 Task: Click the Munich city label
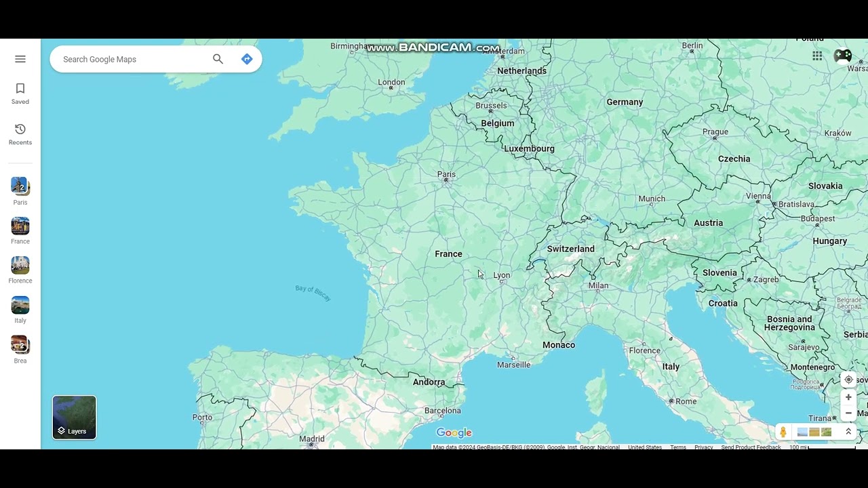tap(652, 199)
